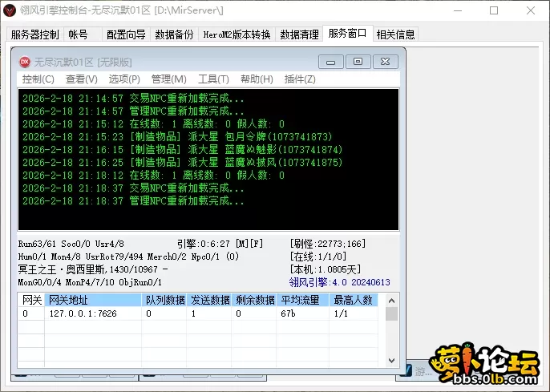Viewport: 550px width, 392px height.
Task: Click the 21:14:57 交易NPC重新加载完成 log line
Action: tap(133, 98)
